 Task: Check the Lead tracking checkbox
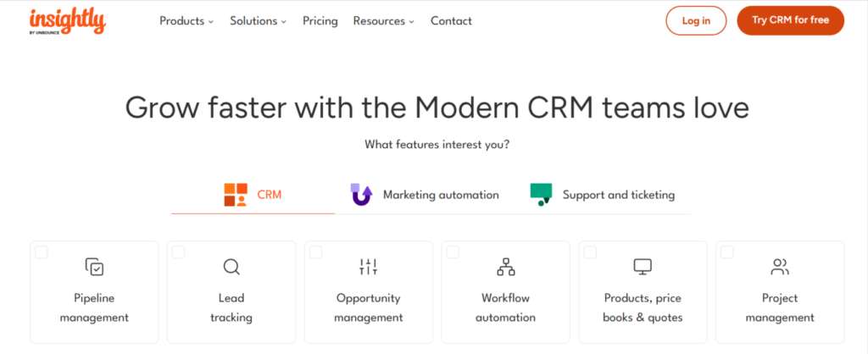pos(178,252)
